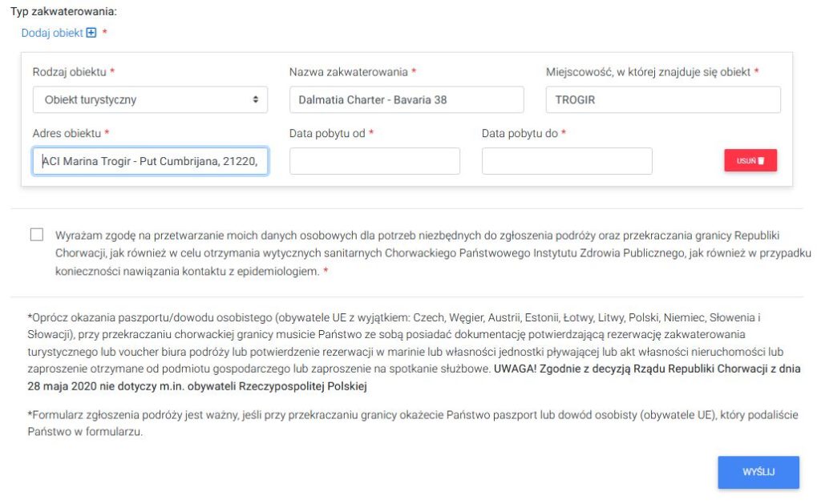Check the personal data consent checkbox

[37, 235]
